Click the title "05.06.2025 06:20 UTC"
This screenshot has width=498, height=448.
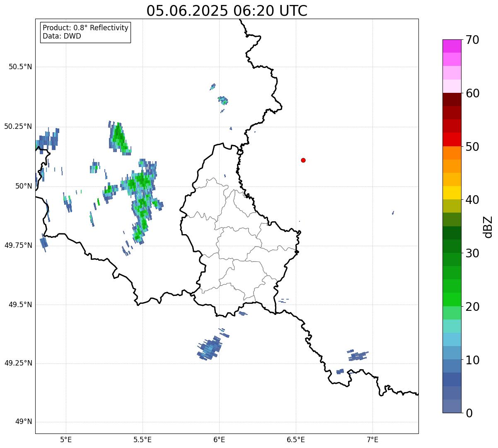point(227,10)
